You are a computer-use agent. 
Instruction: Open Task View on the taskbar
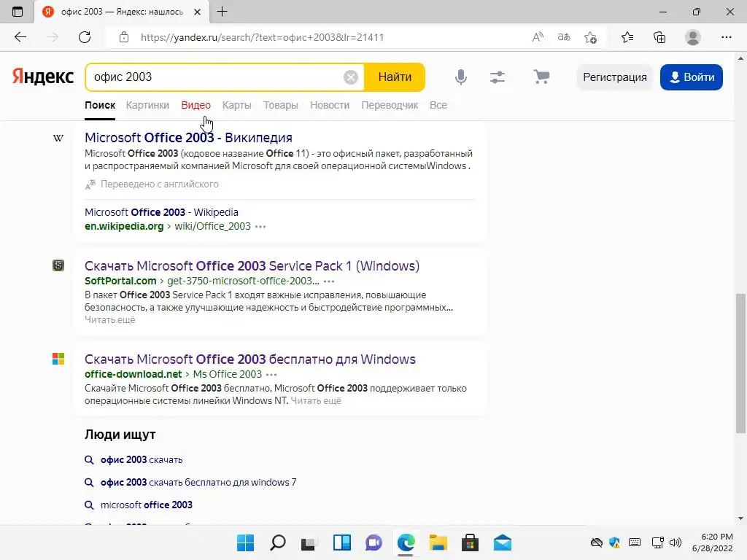[309, 542]
